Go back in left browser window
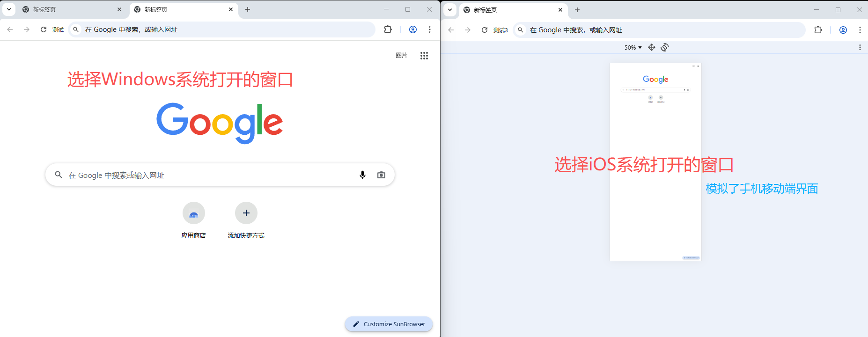Image resolution: width=868 pixels, height=337 pixels. point(10,29)
